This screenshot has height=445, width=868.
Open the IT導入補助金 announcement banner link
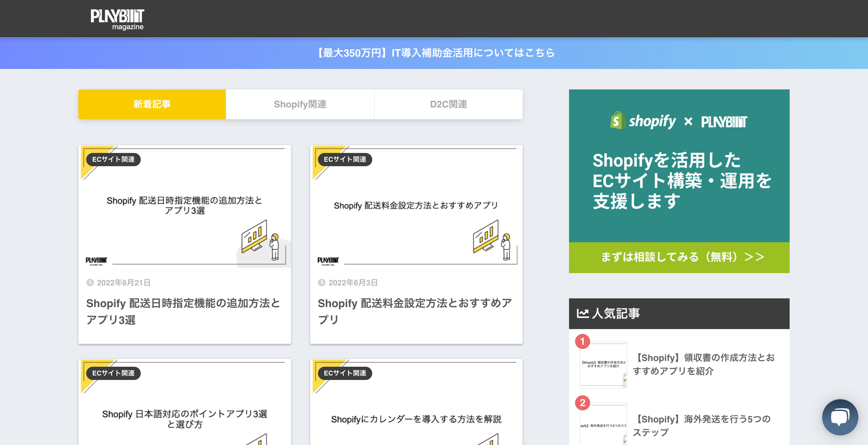pos(434,53)
